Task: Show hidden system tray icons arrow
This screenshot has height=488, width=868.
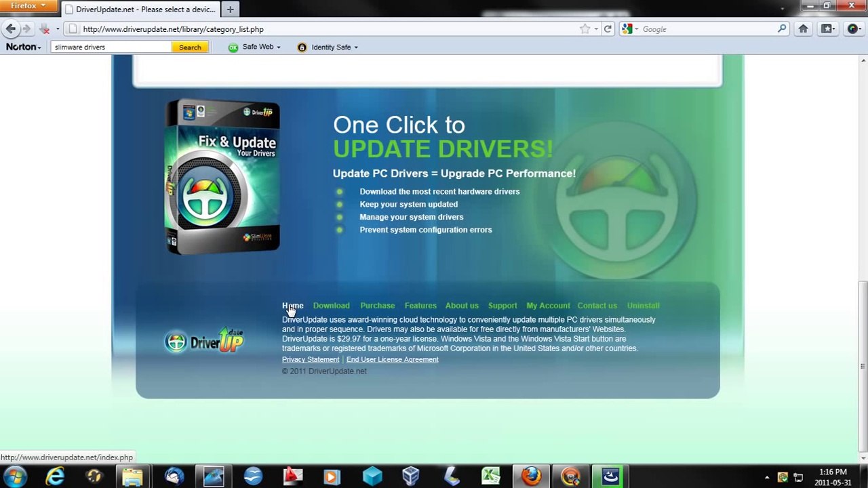Action: coord(767,477)
